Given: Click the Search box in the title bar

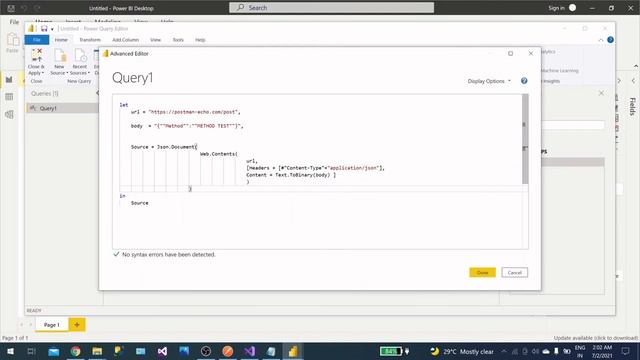Looking at the screenshot, I should (331, 7).
